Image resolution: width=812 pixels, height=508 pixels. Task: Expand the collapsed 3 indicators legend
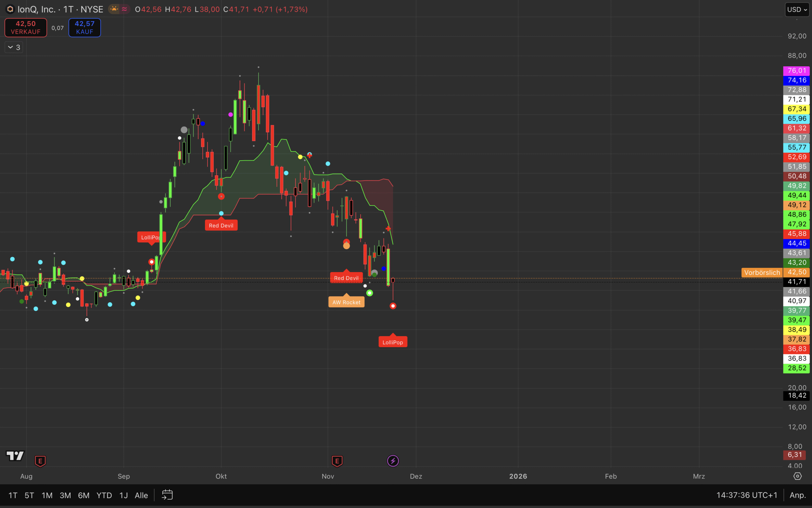14,47
